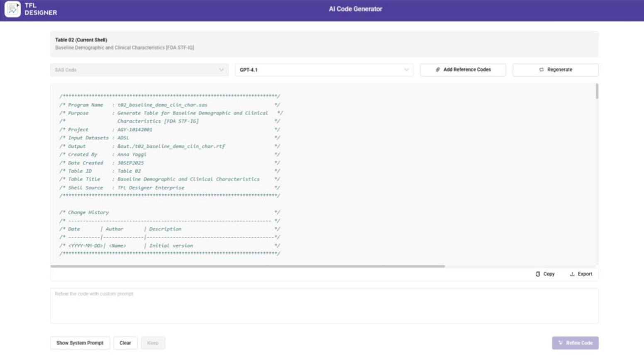Select the AI Code Generator header tab
644x355 pixels.
[x=355, y=9]
